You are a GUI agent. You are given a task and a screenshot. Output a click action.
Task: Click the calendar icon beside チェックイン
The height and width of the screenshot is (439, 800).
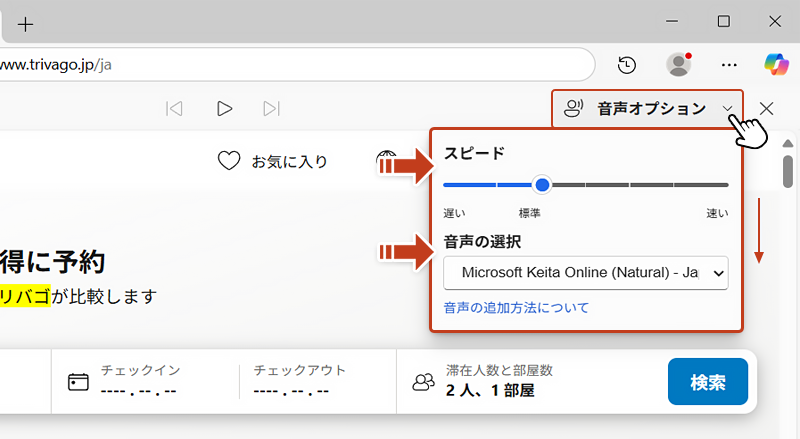point(78,382)
